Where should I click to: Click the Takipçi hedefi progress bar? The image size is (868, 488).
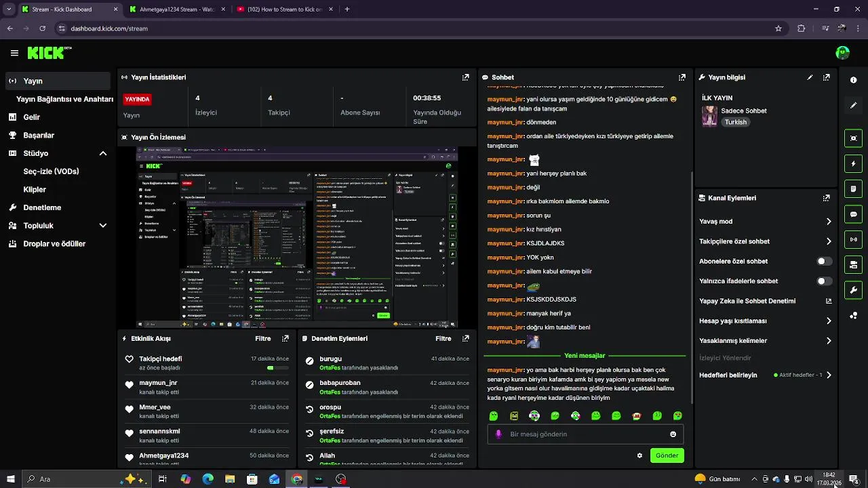[x=277, y=368]
